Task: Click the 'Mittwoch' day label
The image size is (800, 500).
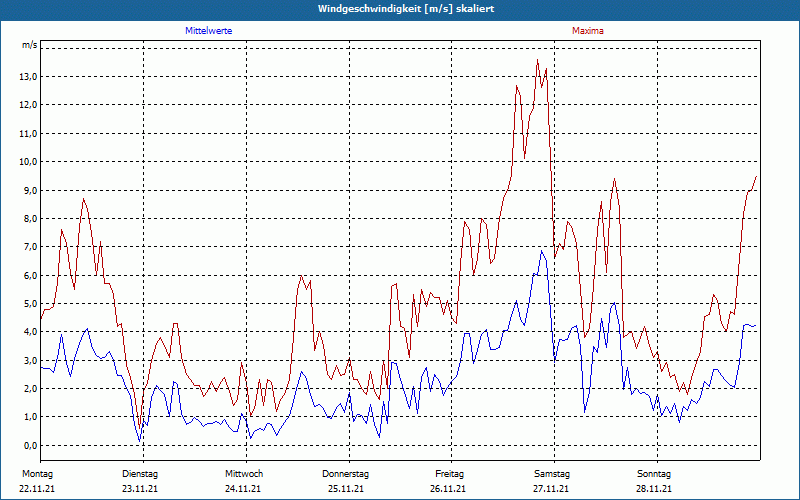Action: (x=244, y=474)
